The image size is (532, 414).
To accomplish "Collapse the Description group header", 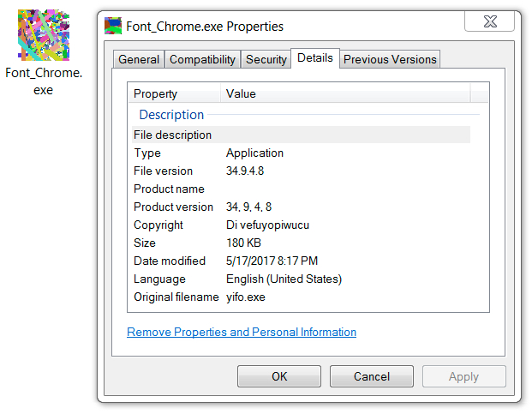I will click(x=171, y=115).
